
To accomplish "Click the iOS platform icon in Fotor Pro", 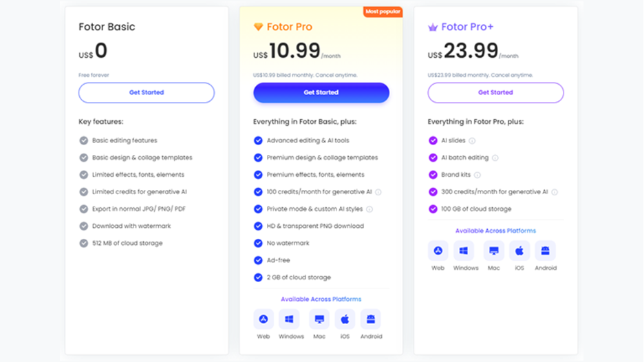I will coord(345,319).
